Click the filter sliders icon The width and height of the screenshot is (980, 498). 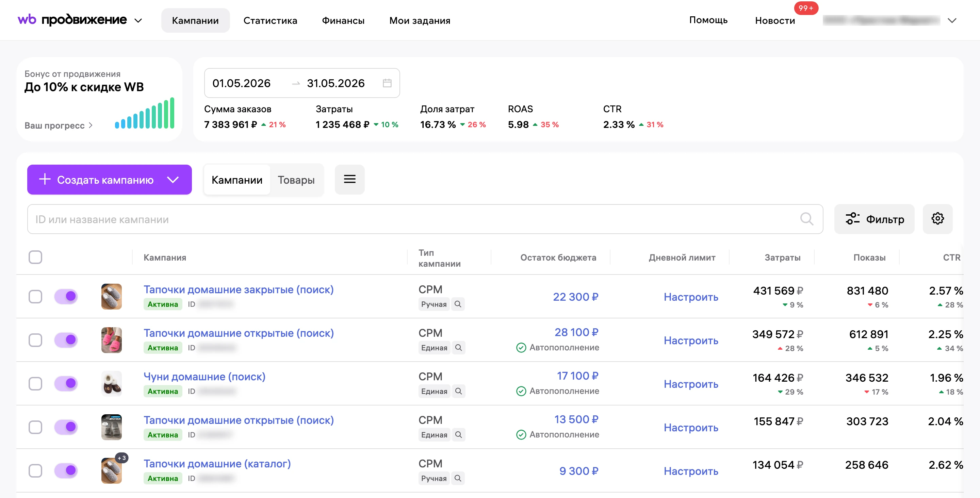point(852,219)
